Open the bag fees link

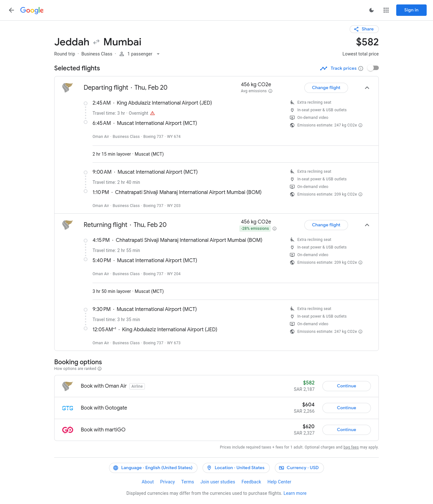351,447
